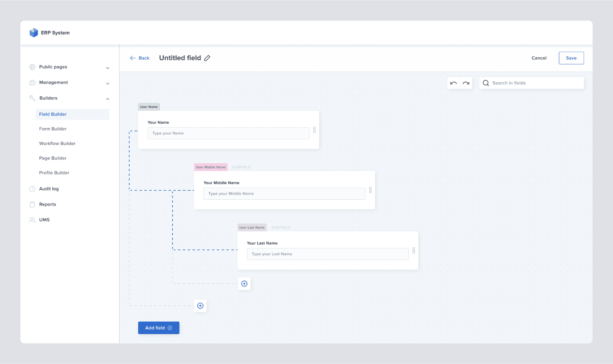The image size is (613, 364).
Task: Click the Save button
Action: click(571, 58)
